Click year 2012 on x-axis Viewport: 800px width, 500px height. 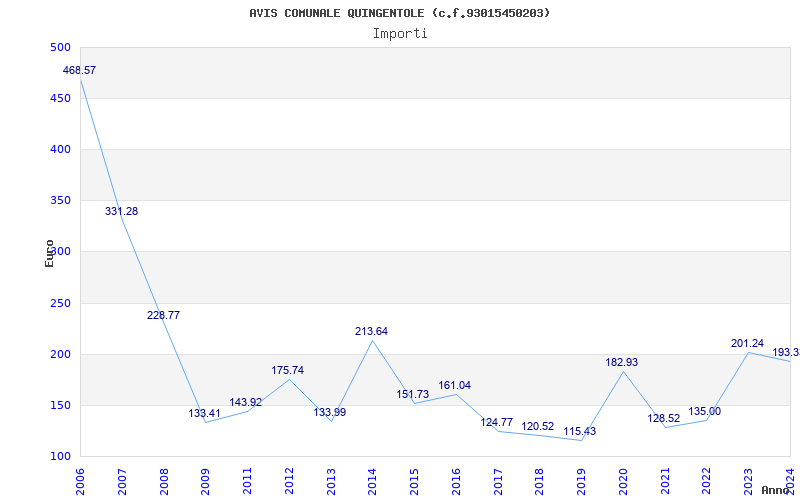click(x=289, y=482)
